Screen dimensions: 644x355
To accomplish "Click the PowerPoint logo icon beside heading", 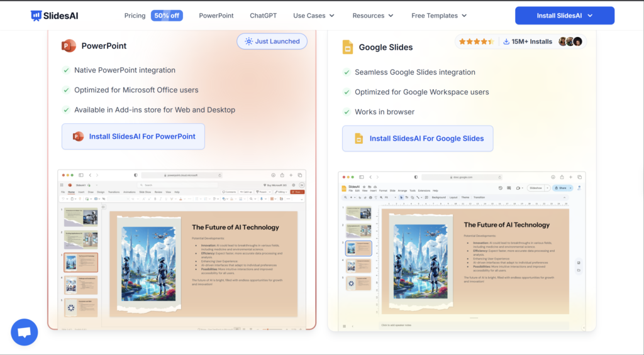I will coord(69,46).
